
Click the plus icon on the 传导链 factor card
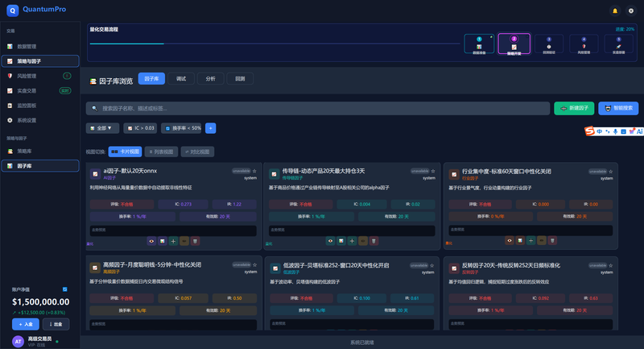click(x=352, y=241)
